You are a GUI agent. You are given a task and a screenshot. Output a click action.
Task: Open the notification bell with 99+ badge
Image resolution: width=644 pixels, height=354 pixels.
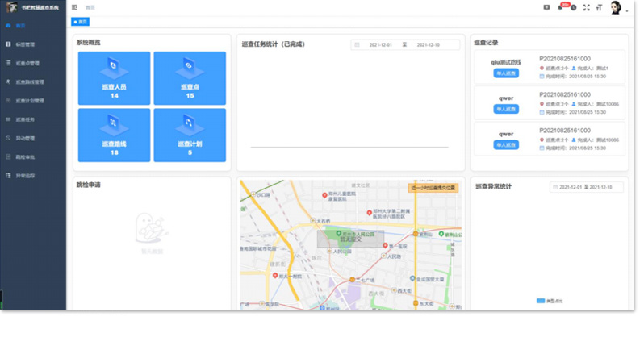pos(560,7)
